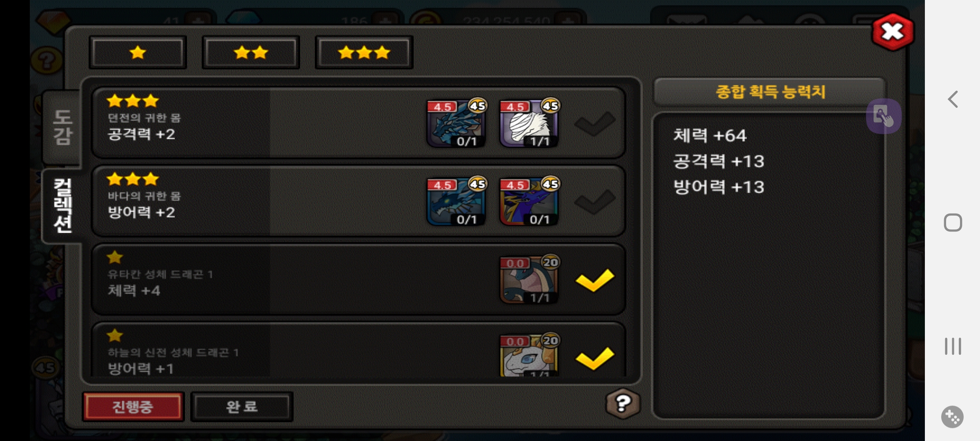Click the red 진행중 button

point(133,406)
